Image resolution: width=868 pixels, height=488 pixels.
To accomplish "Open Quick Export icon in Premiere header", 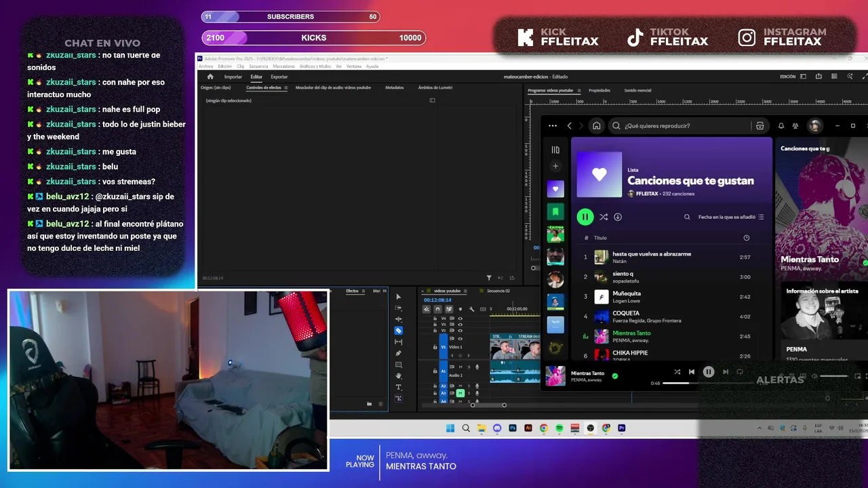I will 819,77.
